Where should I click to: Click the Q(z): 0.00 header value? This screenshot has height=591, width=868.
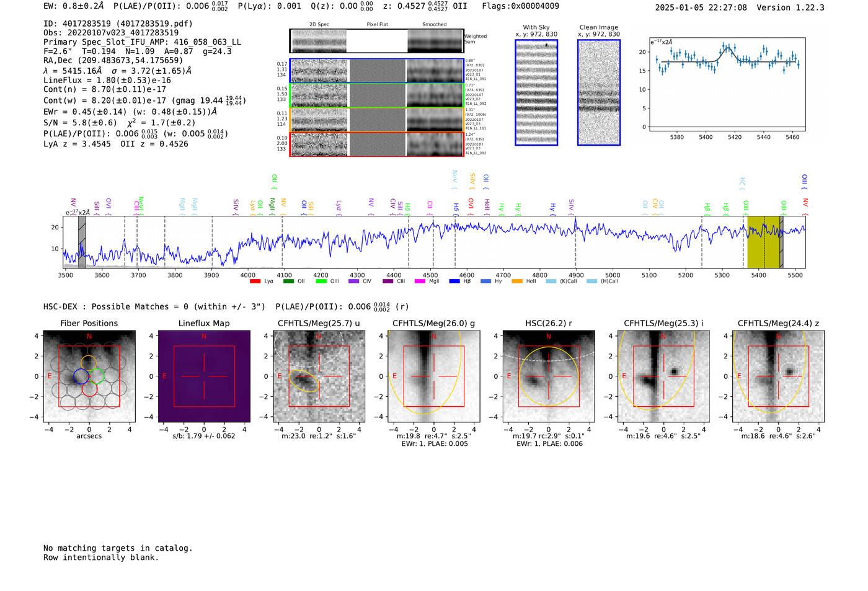pos(342,6)
